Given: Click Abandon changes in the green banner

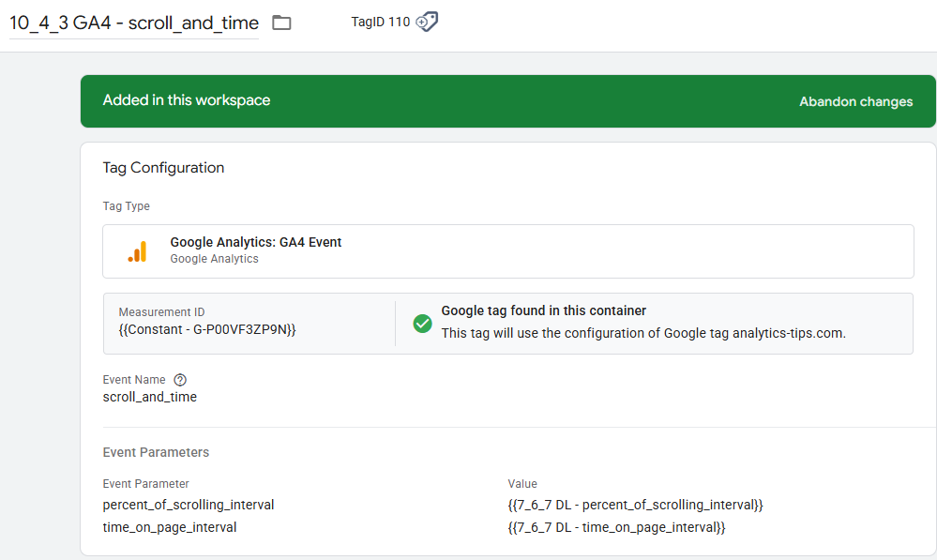Looking at the screenshot, I should click(x=855, y=101).
